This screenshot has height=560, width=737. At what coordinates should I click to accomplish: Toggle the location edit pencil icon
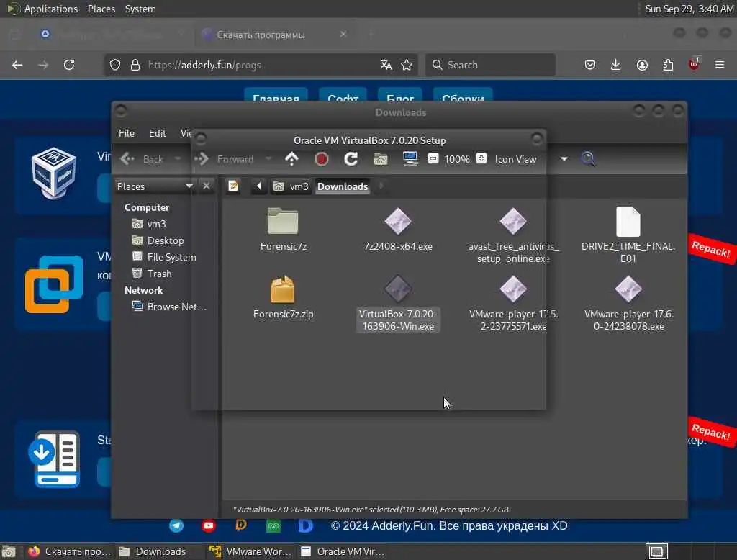click(233, 186)
